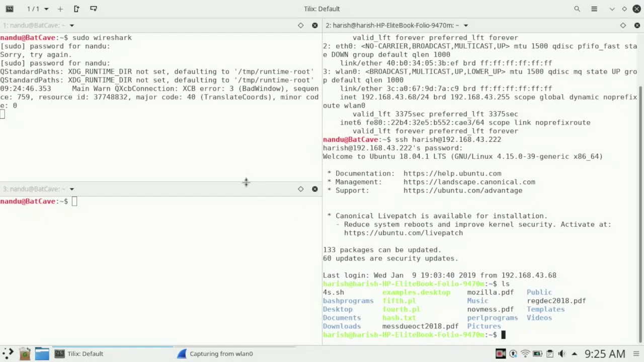Click the https://ubuntu.com/livepatch URL text
Image resolution: width=644 pixels, height=362 pixels.
click(404, 233)
